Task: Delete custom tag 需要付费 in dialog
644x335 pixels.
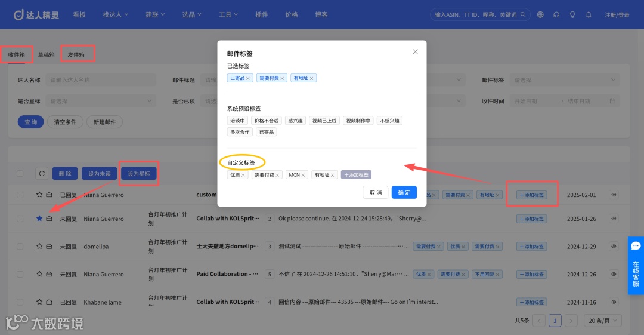Action: (x=277, y=176)
